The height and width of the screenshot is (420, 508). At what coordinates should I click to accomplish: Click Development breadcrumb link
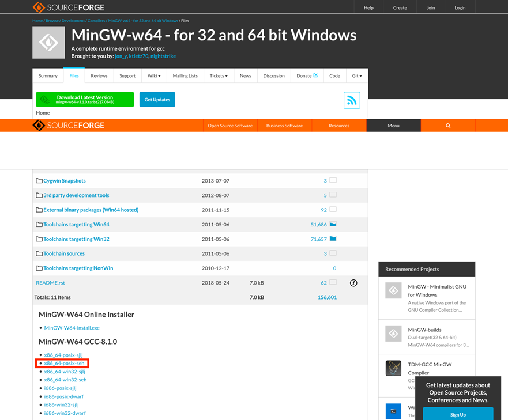point(73,20)
